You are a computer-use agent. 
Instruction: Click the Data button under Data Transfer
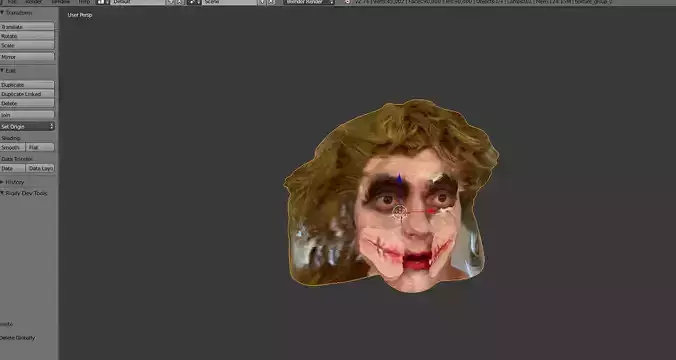pyautogui.click(x=13, y=169)
